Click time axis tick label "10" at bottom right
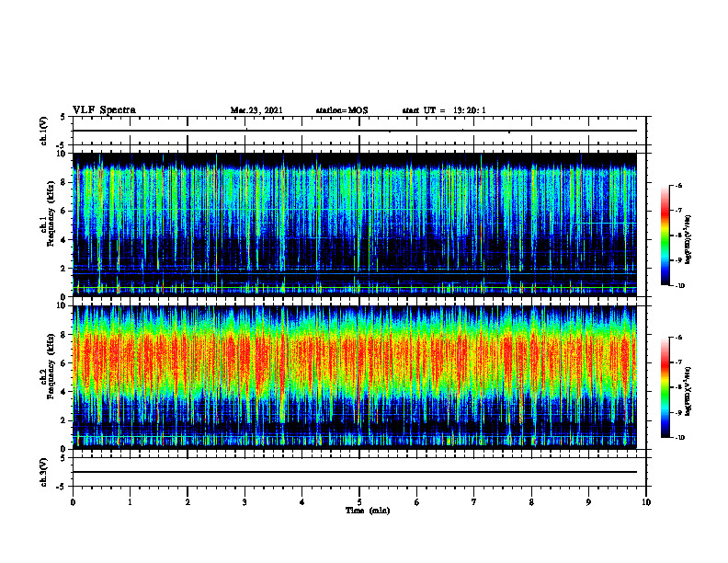728x563 pixels. [x=646, y=502]
